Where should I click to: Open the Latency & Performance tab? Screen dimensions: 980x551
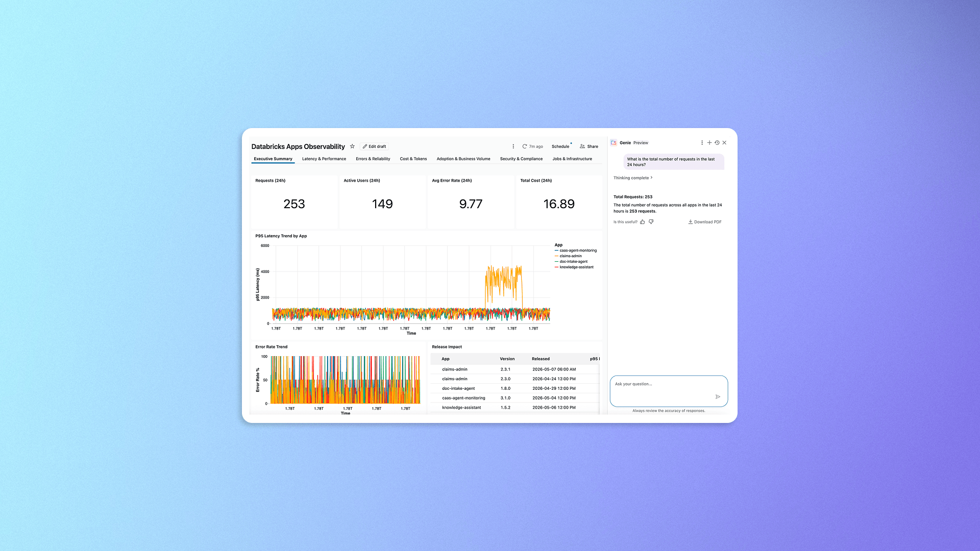[324, 159]
